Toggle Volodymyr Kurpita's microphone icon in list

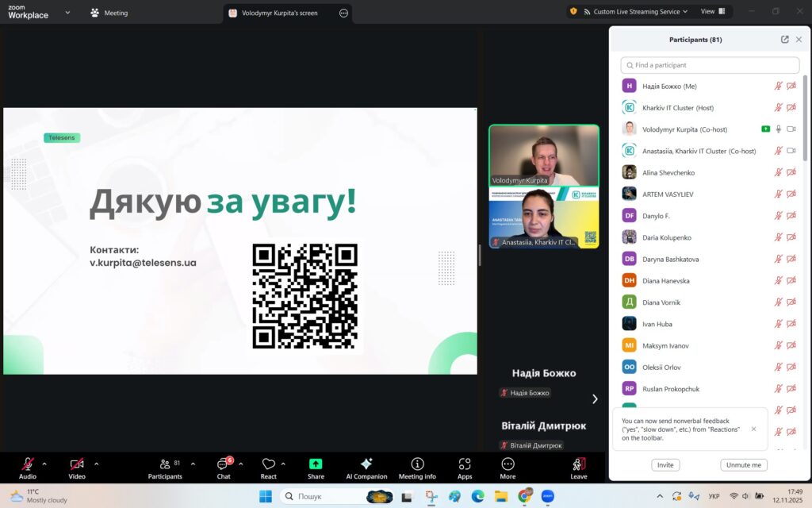779,129
